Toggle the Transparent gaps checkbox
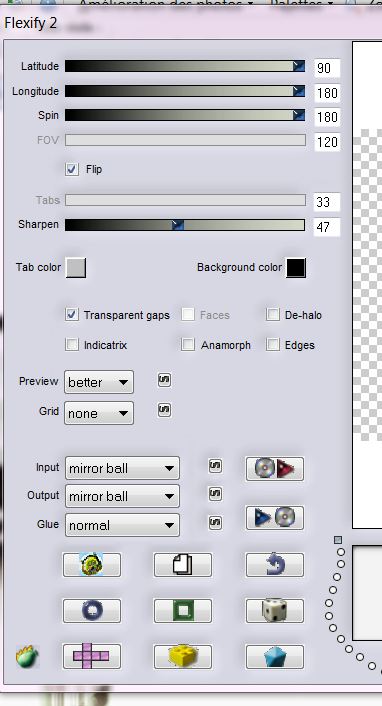The width and height of the screenshot is (382, 706). coord(72,315)
